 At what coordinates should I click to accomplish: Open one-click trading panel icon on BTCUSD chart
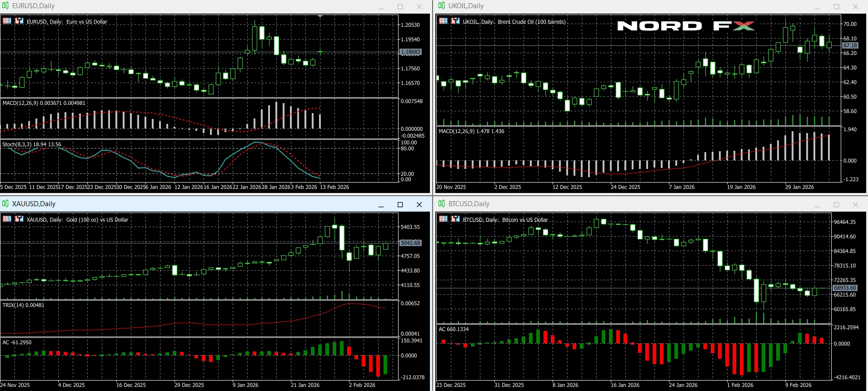point(443,219)
